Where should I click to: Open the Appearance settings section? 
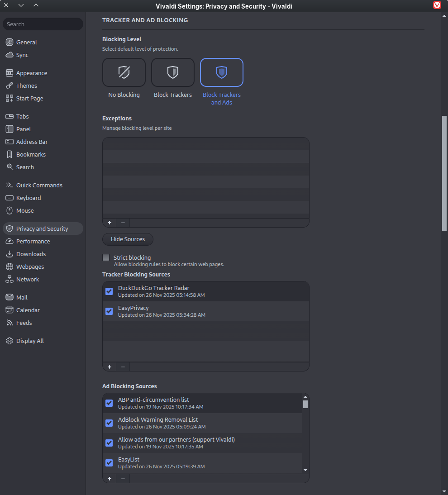[x=31, y=73]
